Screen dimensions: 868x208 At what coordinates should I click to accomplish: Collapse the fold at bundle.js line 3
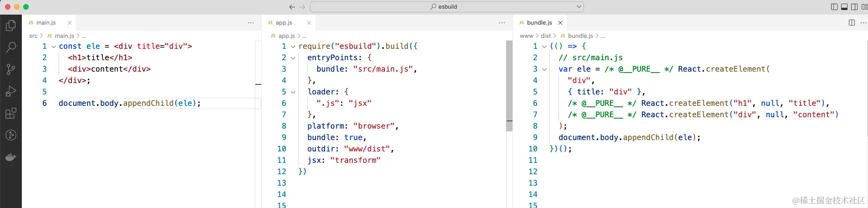544,69
